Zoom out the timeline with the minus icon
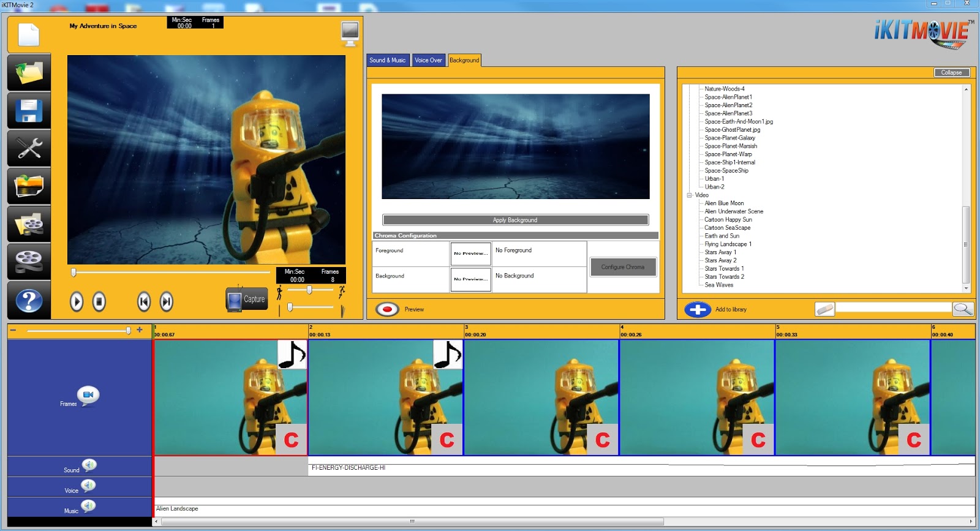The image size is (980, 531). (13, 330)
